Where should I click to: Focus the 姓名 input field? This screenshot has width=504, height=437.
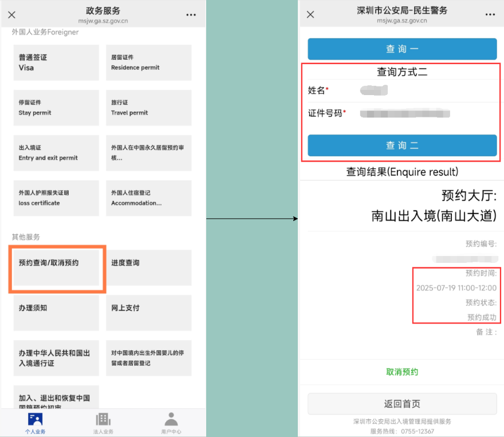(x=403, y=90)
